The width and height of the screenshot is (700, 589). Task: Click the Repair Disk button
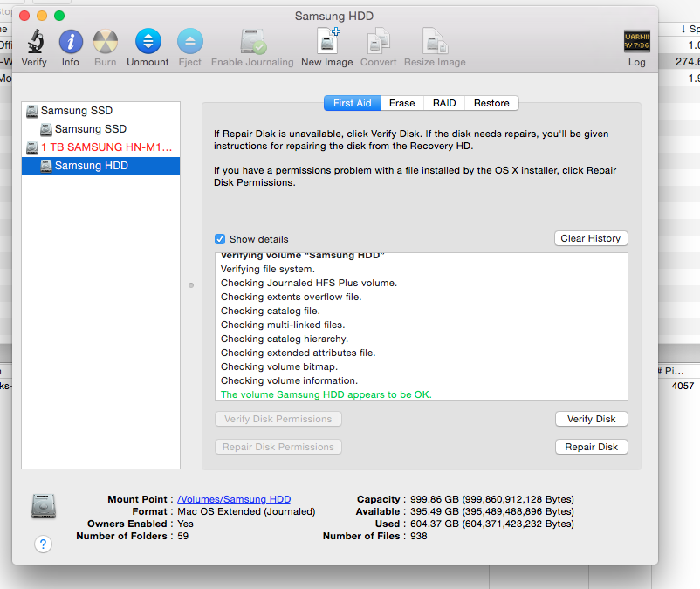[x=592, y=447]
